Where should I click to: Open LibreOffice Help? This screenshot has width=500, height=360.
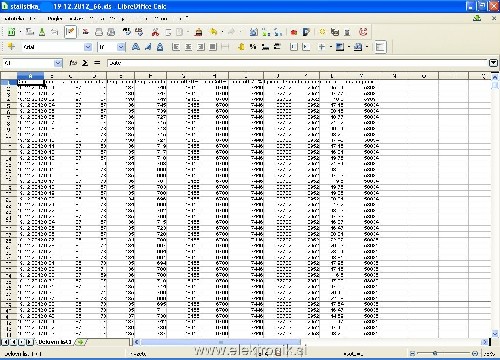pyautogui.click(x=363, y=32)
